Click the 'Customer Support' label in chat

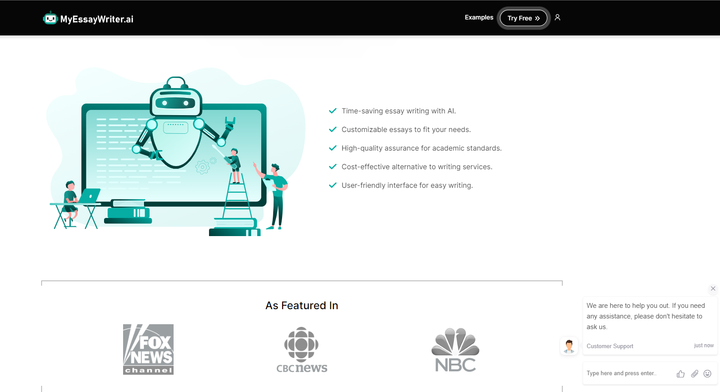point(610,346)
